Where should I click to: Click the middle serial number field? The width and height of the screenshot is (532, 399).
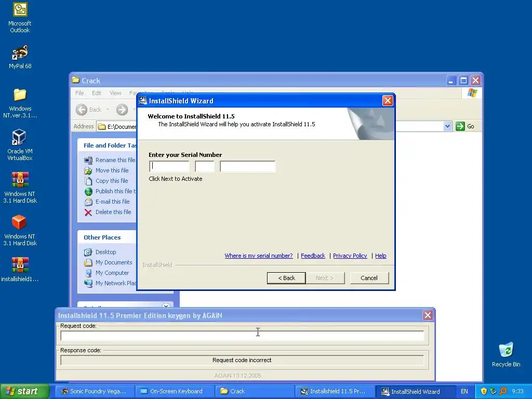tap(205, 166)
